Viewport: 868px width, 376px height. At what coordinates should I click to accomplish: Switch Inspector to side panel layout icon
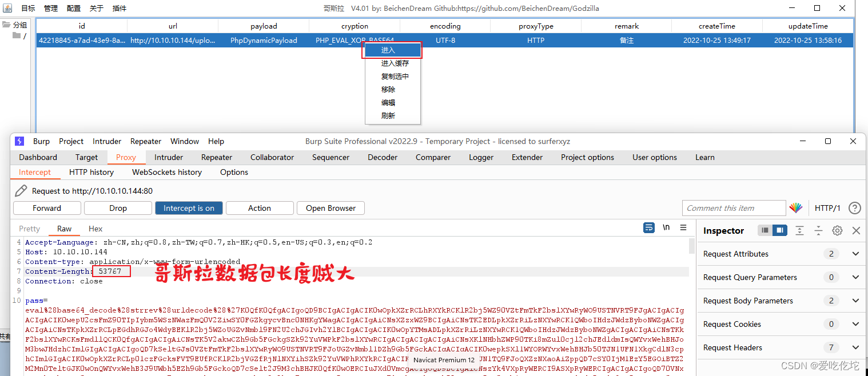click(x=779, y=230)
